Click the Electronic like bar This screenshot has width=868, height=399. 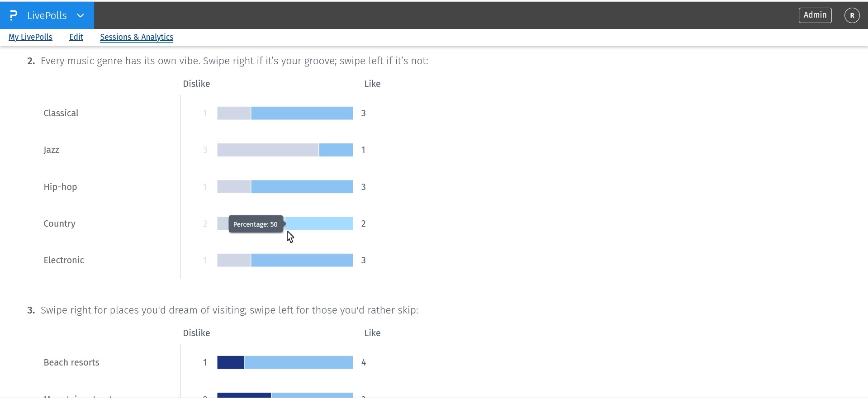301,260
